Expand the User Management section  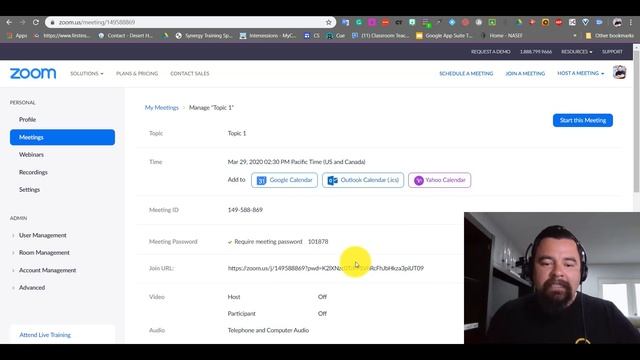click(42, 236)
